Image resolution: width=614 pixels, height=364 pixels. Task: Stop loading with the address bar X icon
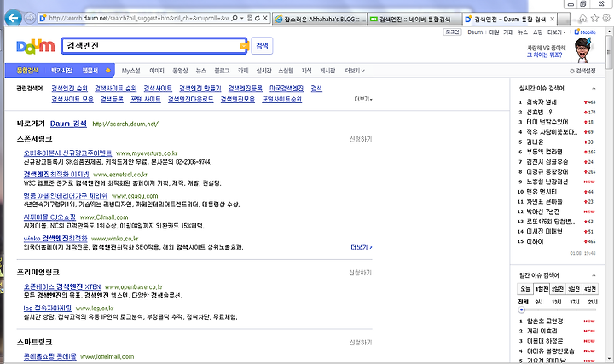click(265, 18)
